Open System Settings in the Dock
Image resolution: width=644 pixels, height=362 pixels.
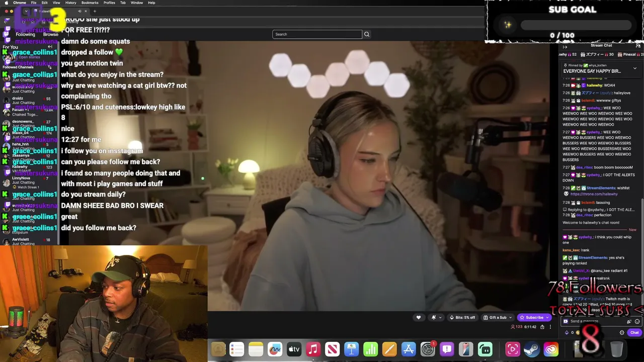428,349
